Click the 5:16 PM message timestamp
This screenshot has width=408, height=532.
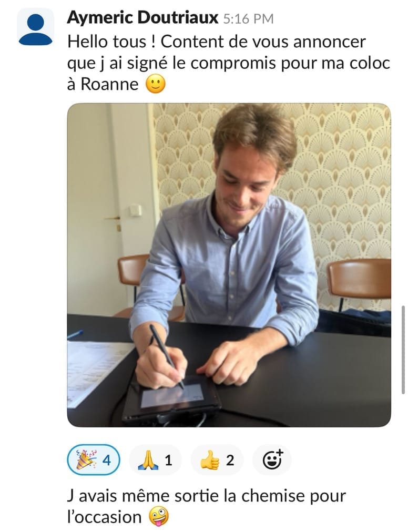point(249,18)
